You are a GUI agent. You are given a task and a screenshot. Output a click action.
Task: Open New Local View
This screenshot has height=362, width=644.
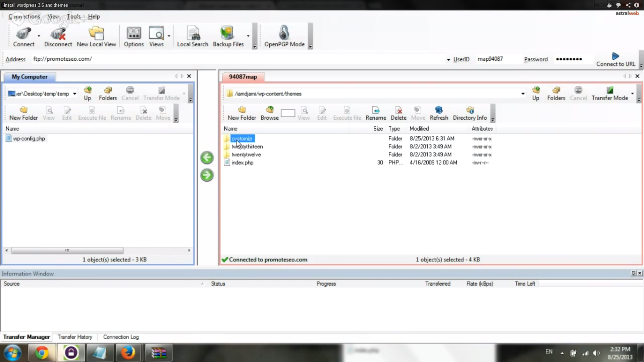tap(96, 37)
